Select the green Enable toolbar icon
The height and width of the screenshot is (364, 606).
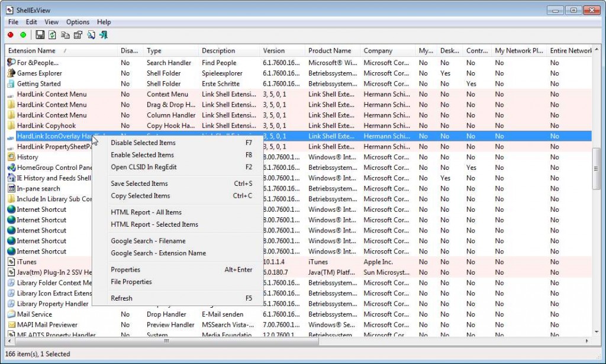23,34
